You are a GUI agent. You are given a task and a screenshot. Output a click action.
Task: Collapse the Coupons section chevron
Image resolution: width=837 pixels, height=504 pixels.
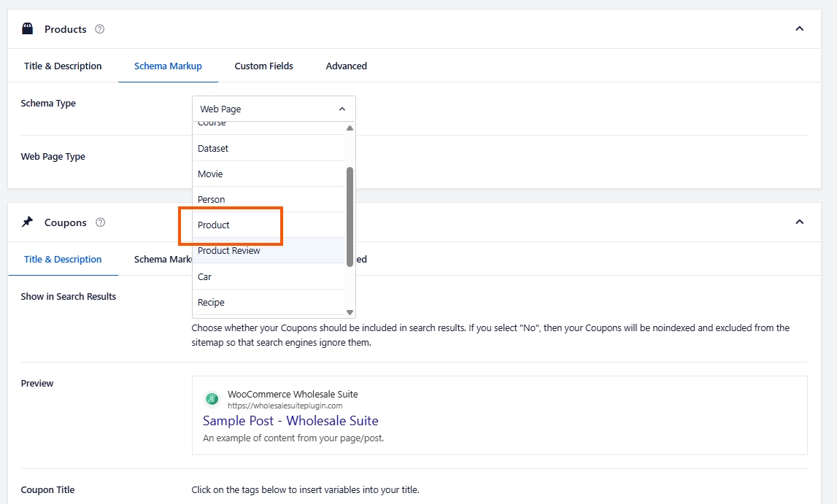(799, 222)
